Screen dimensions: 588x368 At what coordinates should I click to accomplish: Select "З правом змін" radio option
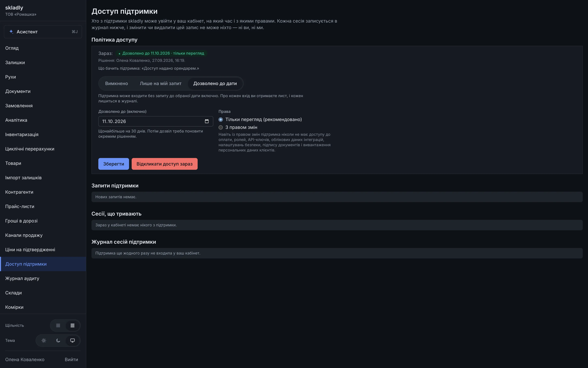pos(221,127)
